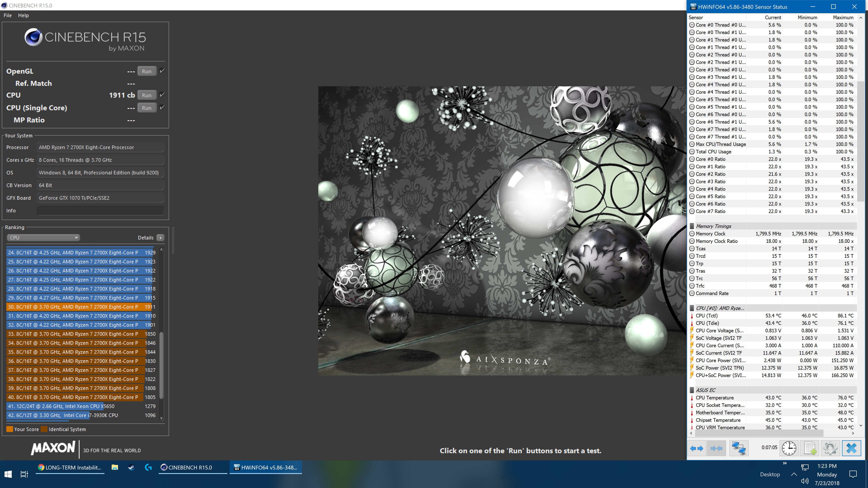Click clock icon beside Core #0 Ratio
The width and height of the screenshot is (868, 488).
pyautogui.click(x=692, y=159)
